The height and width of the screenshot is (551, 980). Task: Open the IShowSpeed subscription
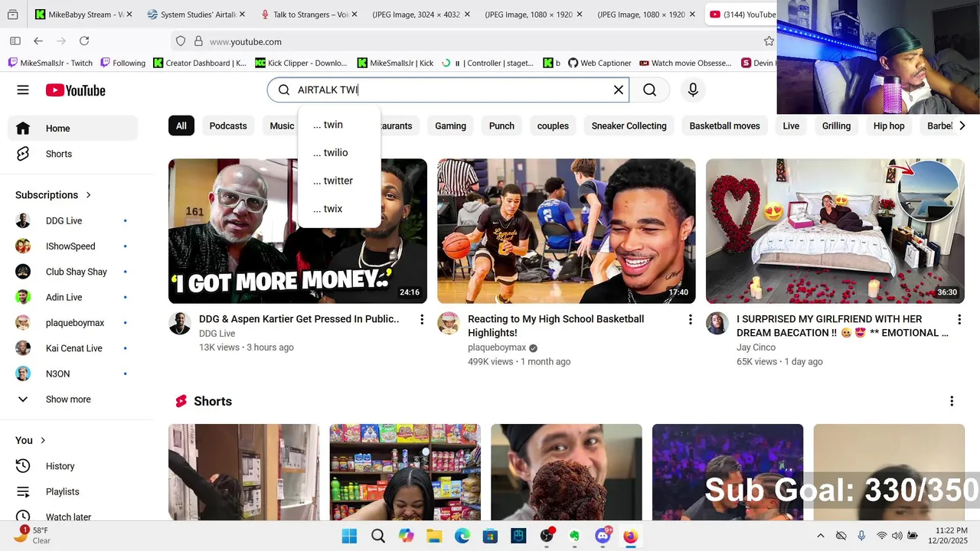coord(73,246)
